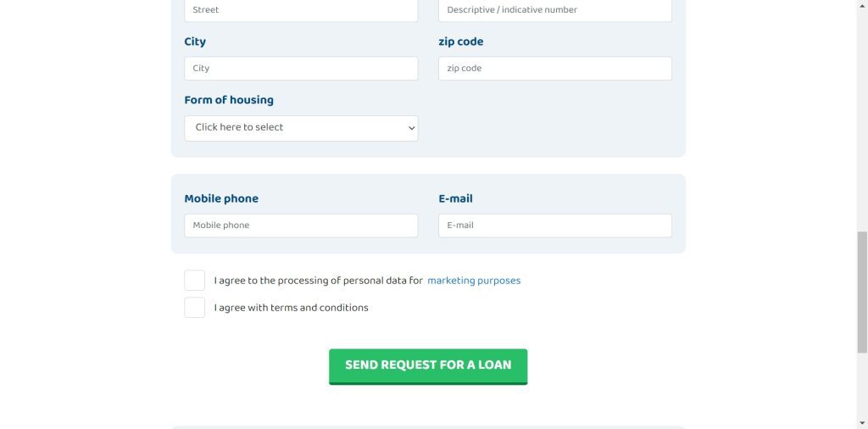868x429 pixels.
Task: Tick the marketing purposes consent checkbox
Action: (x=195, y=281)
